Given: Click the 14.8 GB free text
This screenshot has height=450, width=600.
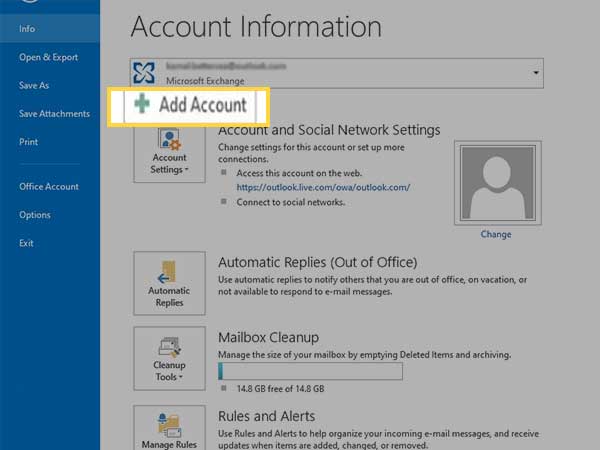Looking at the screenshot, I should [x=280, y=389].
